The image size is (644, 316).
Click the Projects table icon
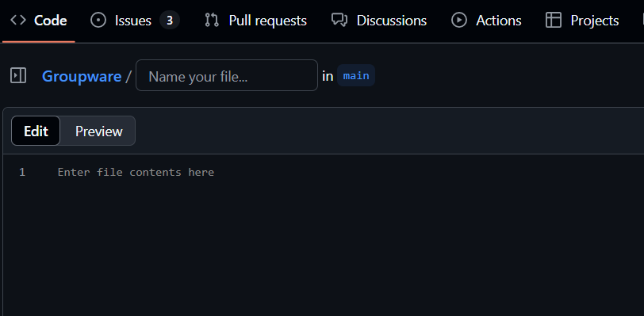[554, 20]
